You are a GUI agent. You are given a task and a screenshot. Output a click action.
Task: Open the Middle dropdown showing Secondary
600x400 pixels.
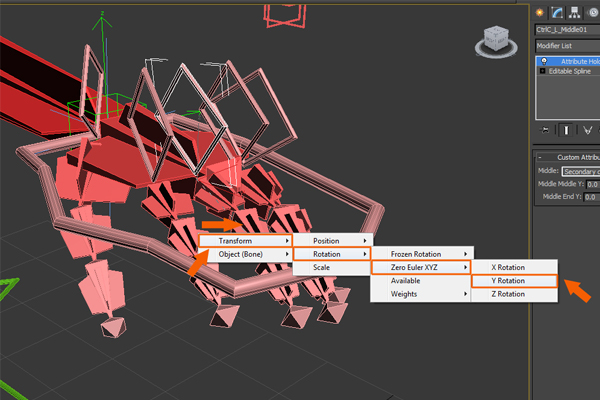(581, 171)
